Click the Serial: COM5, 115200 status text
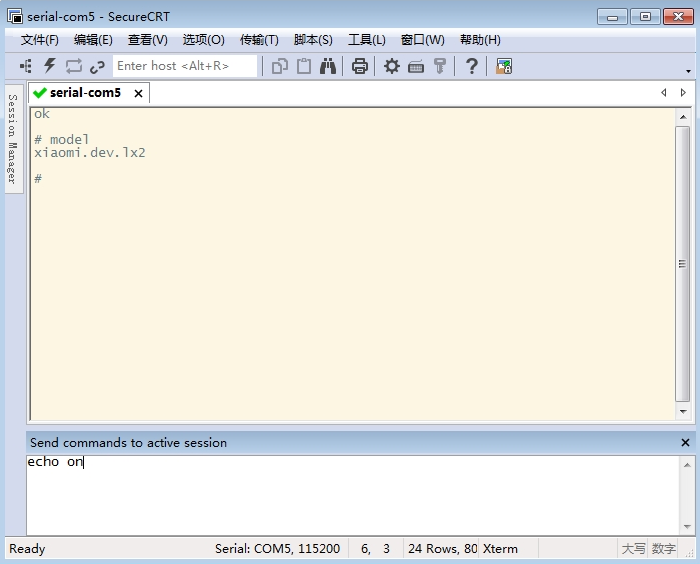Image resolution: width=700 pixels, height=564 pixels. click(x=277, y=548)
